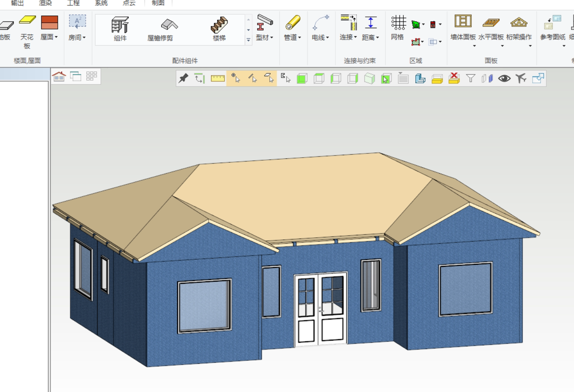Viewport: 574px width, 392px height.
Task: Click the overlapping rectangles area icon
Action: 433,42
